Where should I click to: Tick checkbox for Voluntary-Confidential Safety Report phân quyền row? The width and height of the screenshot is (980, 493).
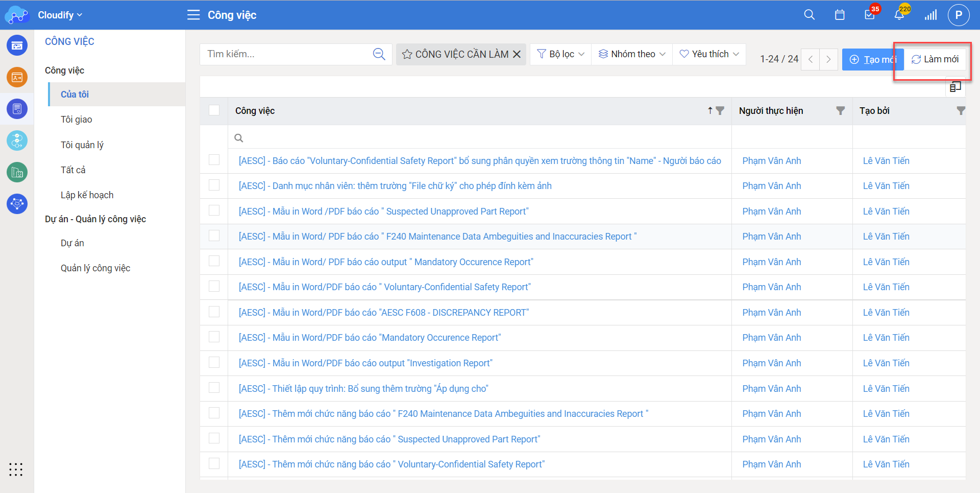point(214,160)
